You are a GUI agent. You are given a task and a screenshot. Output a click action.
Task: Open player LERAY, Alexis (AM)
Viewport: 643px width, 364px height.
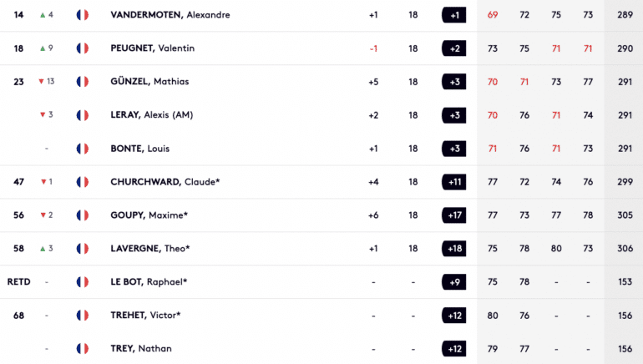(x=152, y=114)
